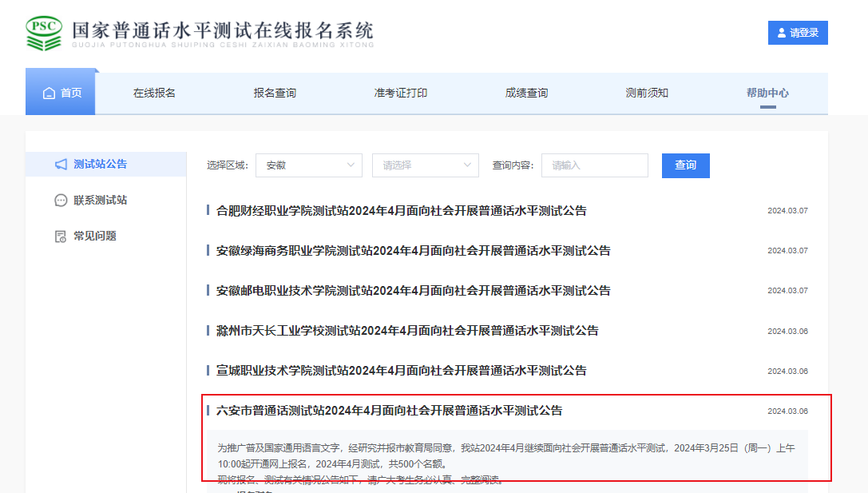Click the chat bubble icon beside 联系测试站
868x493 pixels.
pyautogui.click(x=61, y=200)
